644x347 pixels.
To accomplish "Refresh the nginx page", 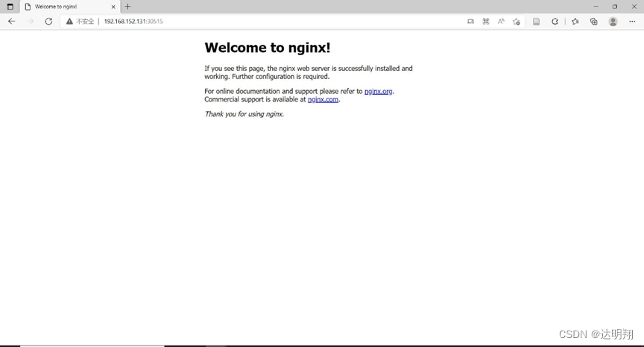I will coord(48,22).
